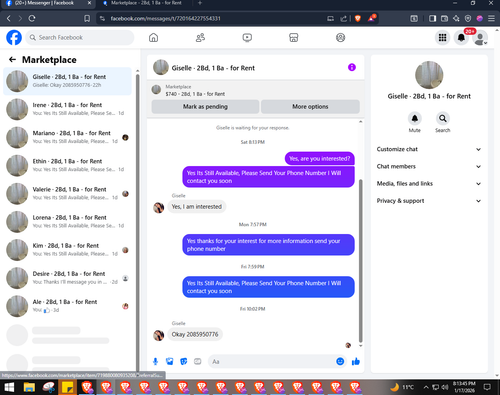Open the emoji picker in message box
Viewport: 500px width, 395px height.
coord(340,361)
